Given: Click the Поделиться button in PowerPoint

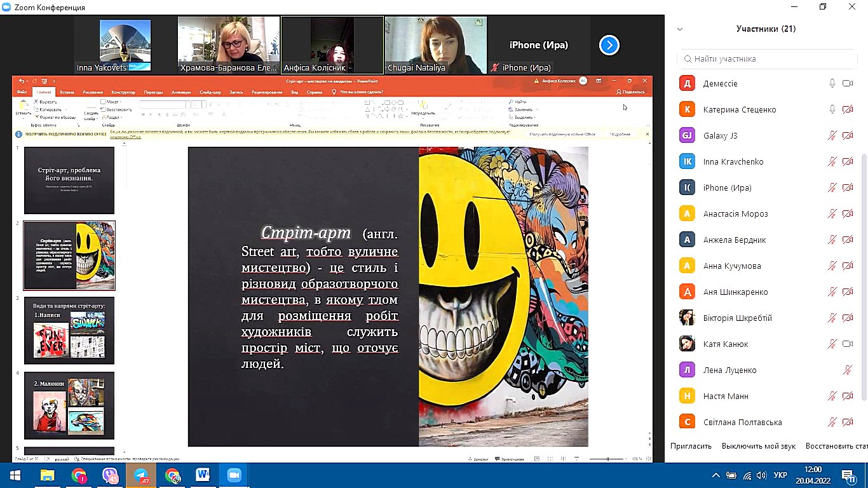Looking at the screenshot, I should pos(630,92).
